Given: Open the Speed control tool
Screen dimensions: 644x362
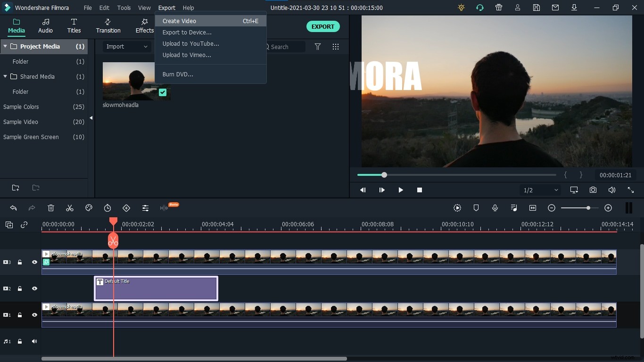Looking at the screenshot, I should click(x=107, y=208).
